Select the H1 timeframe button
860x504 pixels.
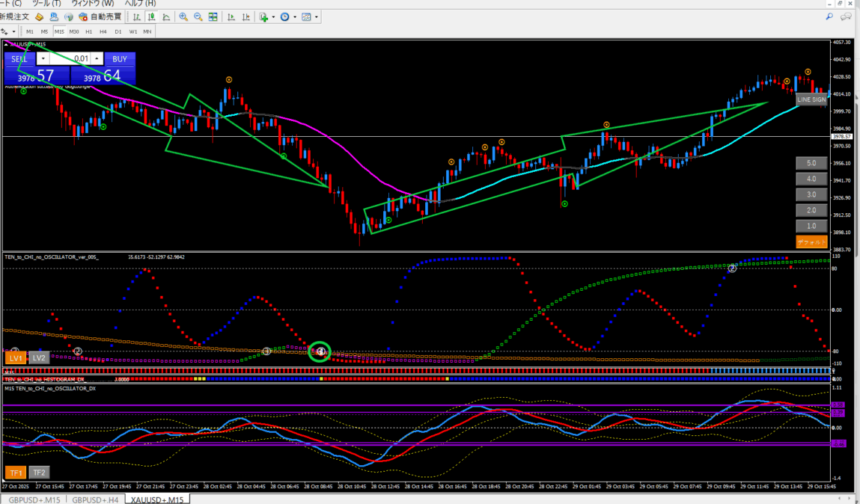pyautogui.click(x=88, y=31)
